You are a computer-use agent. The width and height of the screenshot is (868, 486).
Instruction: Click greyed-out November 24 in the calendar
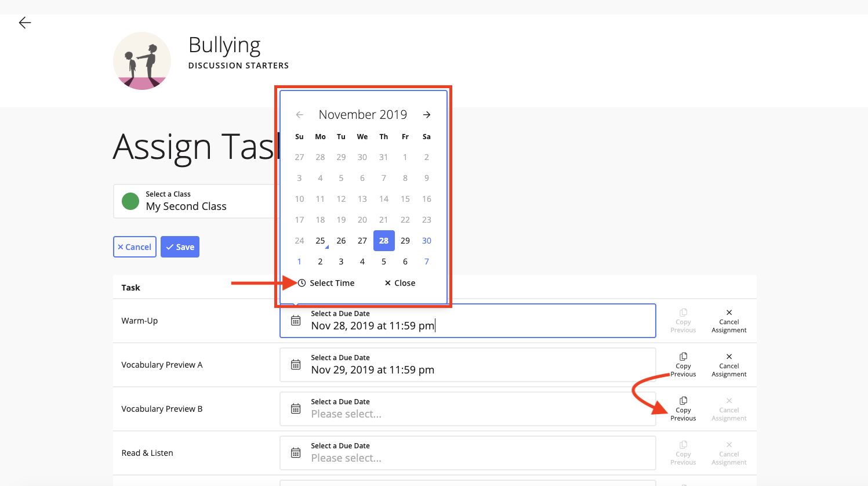299,241
